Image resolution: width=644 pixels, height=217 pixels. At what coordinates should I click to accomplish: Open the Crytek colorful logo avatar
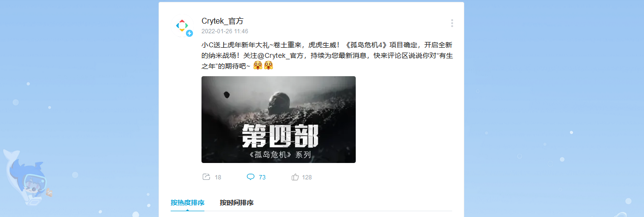(182, 25)
